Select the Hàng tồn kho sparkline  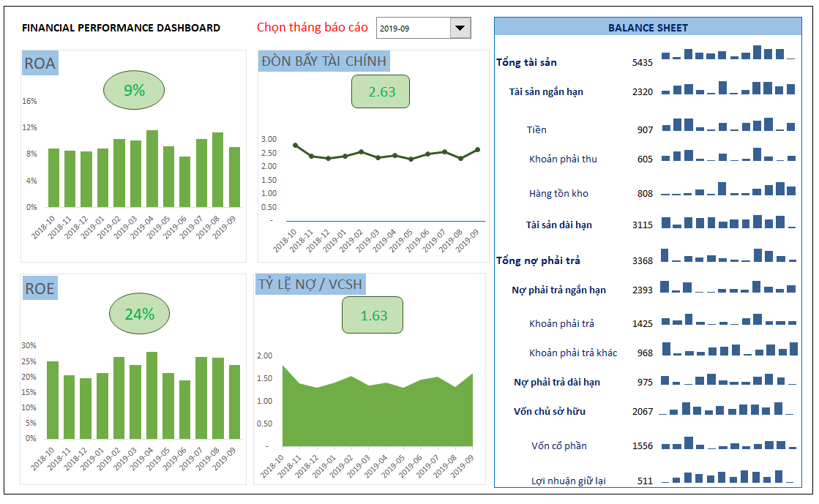[728, 189]
